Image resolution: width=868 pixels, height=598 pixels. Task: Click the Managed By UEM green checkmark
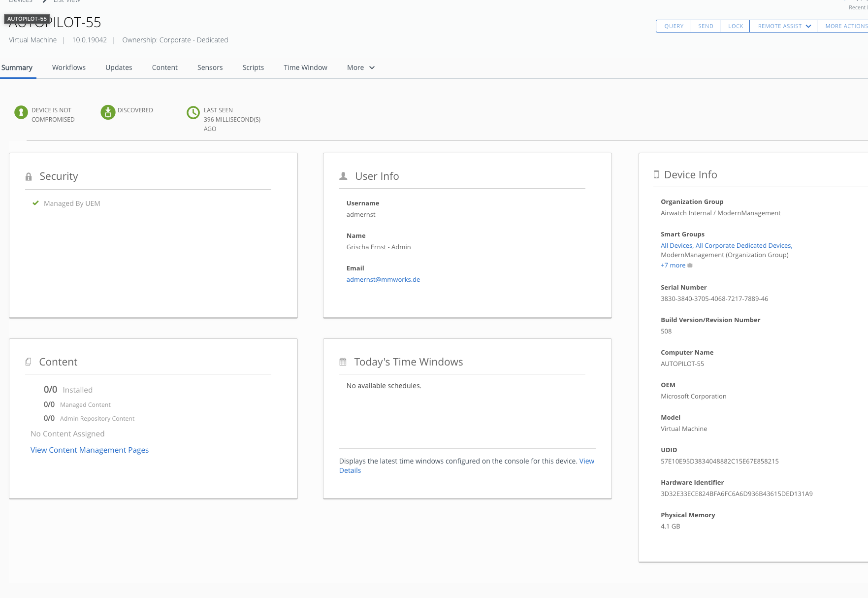click(35, 203)
